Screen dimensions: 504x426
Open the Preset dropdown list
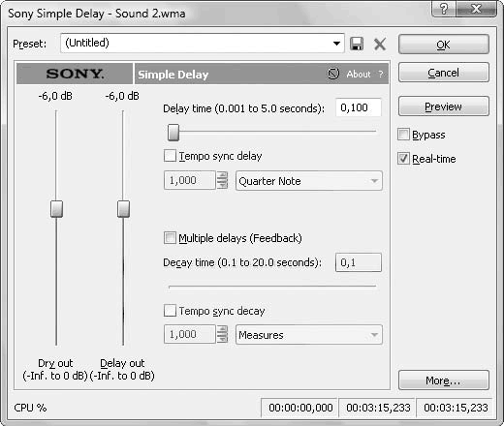(336, 44)
